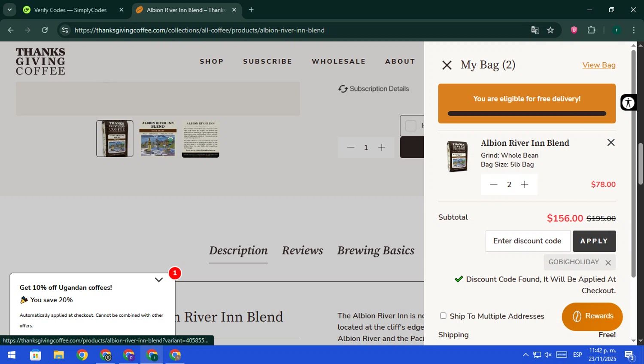This screenshot has height=364, width=644.
Task: Increase product page quantity
Action: tap(382, 147)
